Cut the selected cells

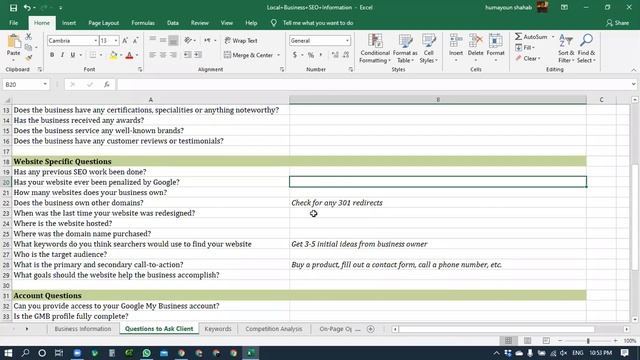point(29,37)
